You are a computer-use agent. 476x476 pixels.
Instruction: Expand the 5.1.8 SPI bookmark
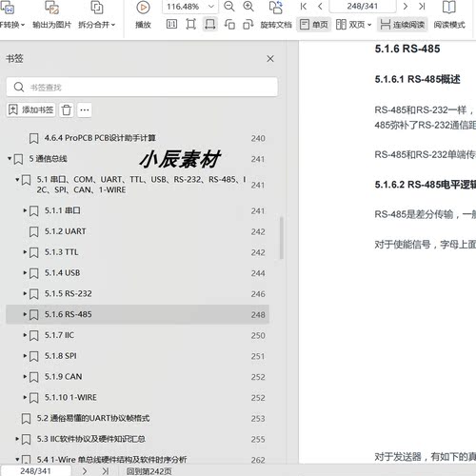coord(25,356)
